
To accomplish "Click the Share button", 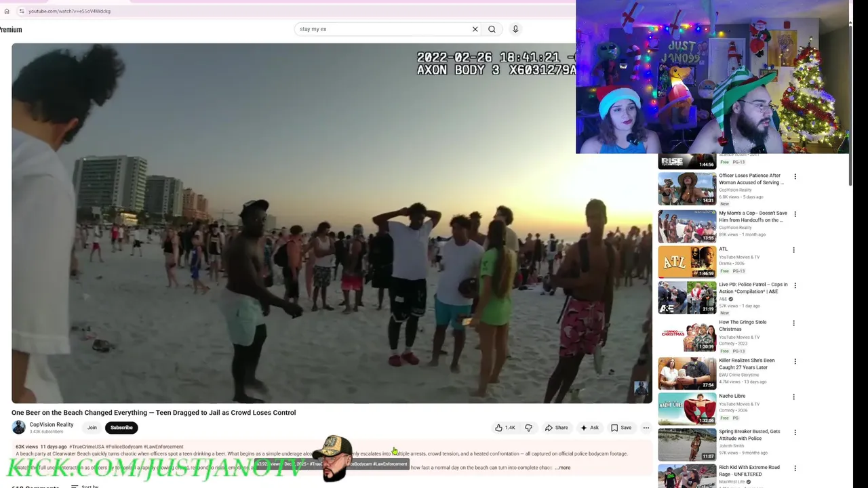I will [557, 428].
